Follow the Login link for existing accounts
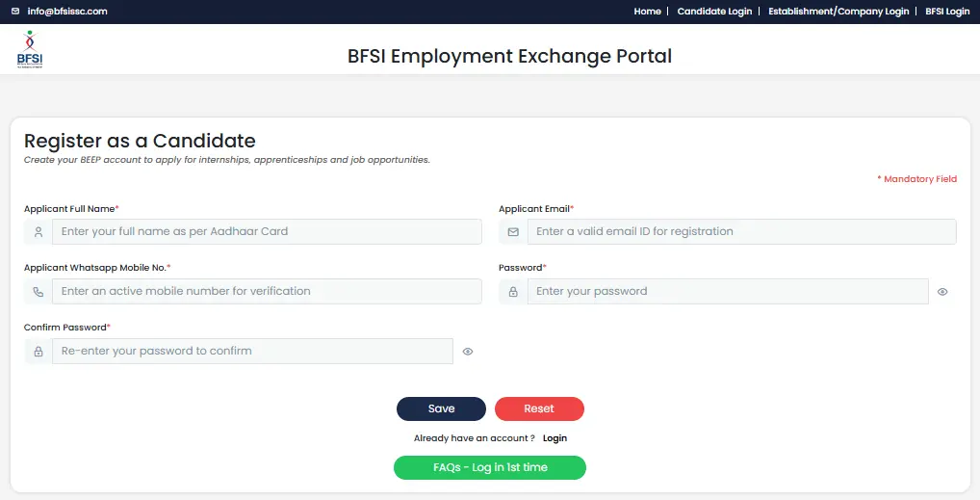Screen dimensions: 980x500 555,438
